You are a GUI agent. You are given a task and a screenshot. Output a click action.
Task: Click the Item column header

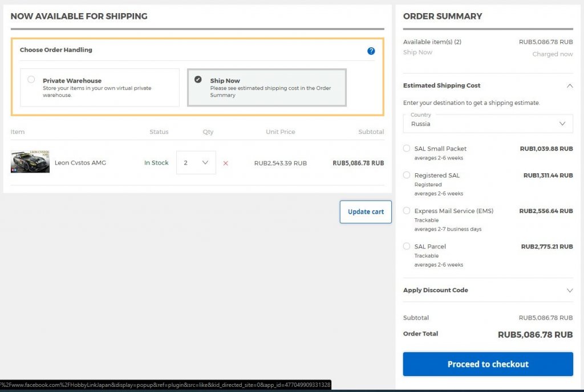pyautogui.click(x=18, y=132)
